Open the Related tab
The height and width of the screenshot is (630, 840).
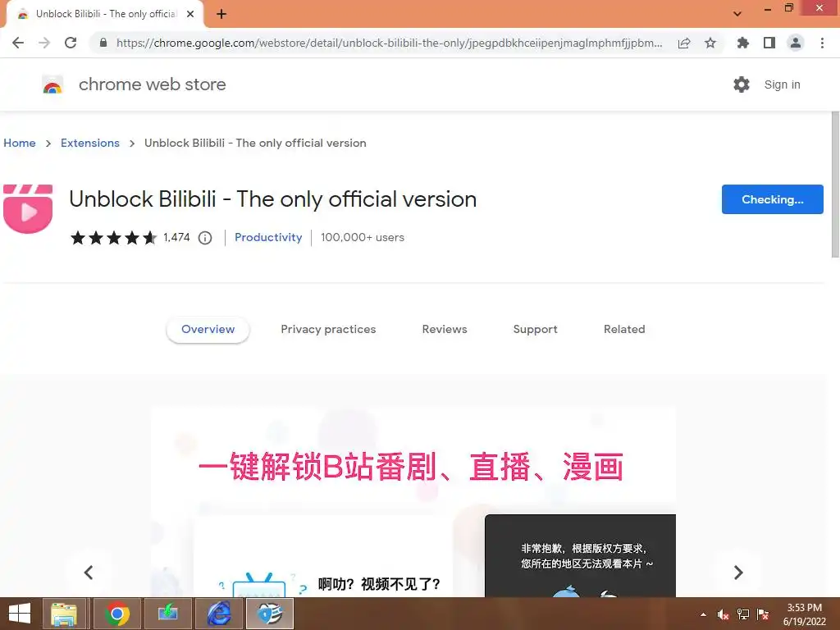coord(624,330)
